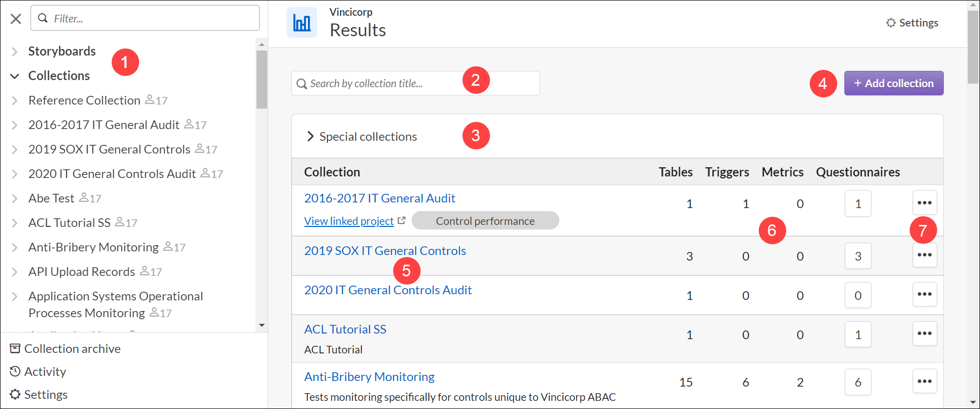Select Anti-Bribery Monitoring in the sidebar

point(93,247)
